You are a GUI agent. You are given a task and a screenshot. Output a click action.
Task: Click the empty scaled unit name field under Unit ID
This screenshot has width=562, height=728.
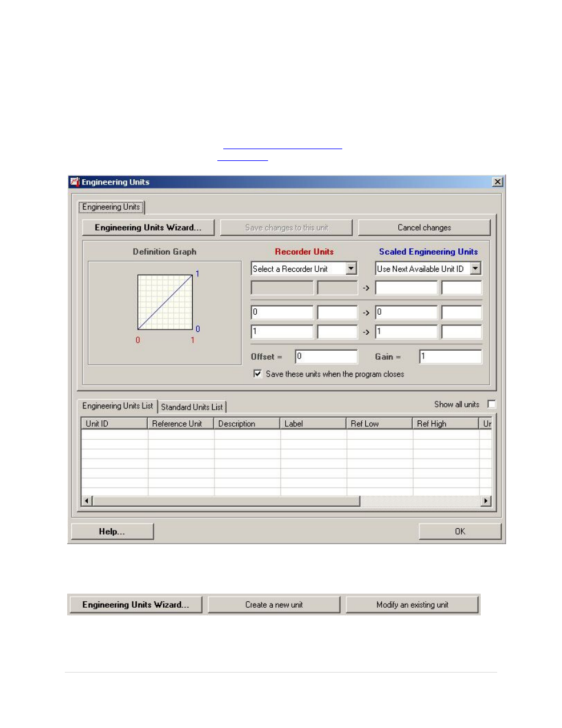click(x=406, y=288)
